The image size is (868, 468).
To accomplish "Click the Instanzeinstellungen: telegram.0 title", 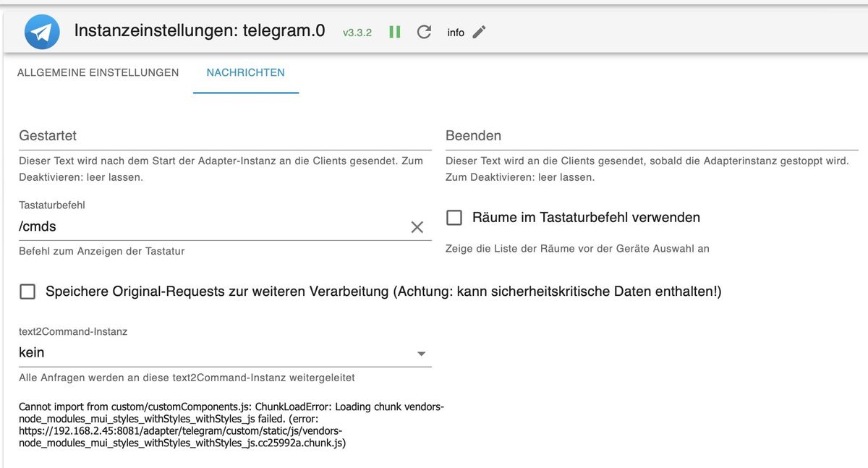I will pos(200,31).
